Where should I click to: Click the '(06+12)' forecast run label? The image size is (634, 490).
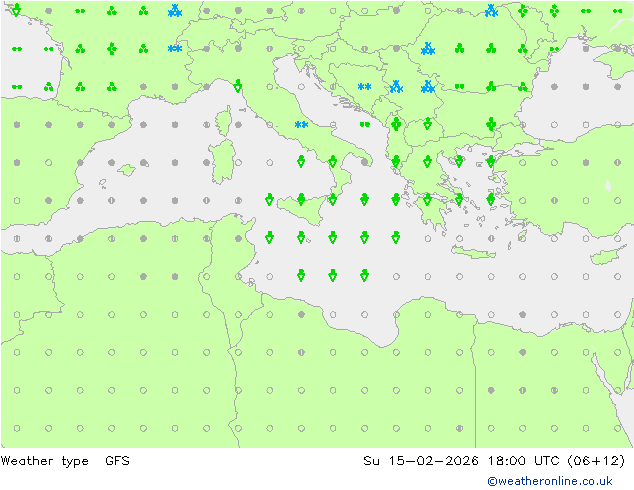pyautogui.click(x=596, y=460)
